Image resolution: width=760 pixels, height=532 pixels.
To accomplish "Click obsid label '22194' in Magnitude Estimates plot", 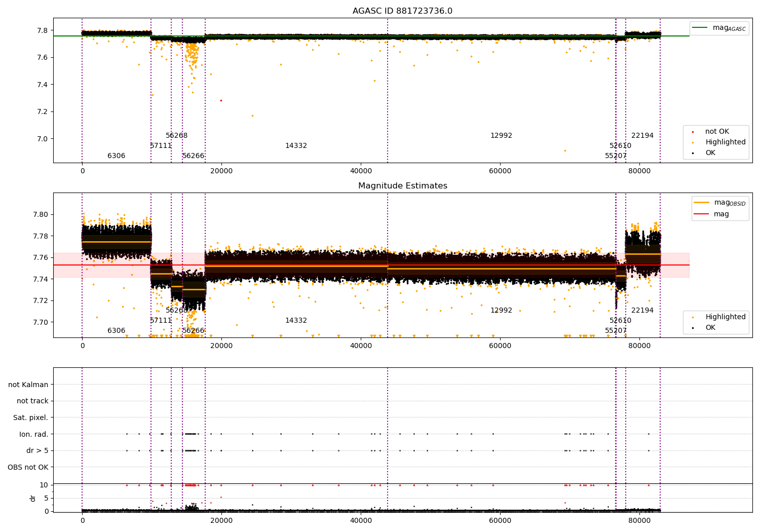I will [642, 311].
